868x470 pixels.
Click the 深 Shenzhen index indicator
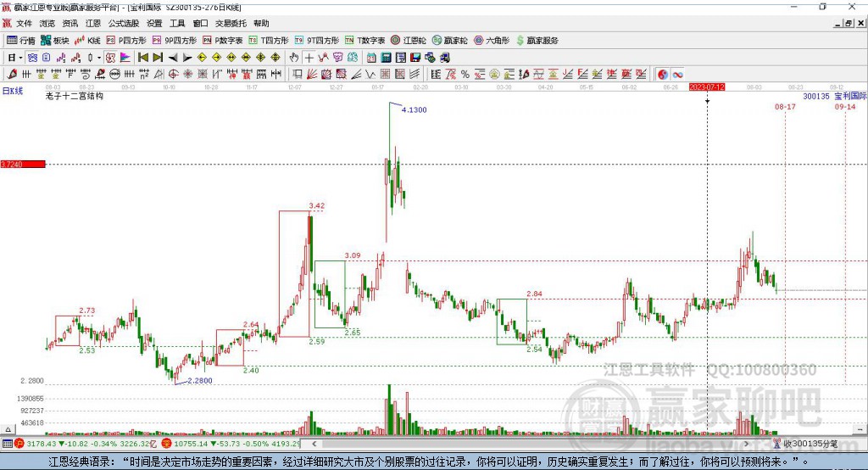167,444
